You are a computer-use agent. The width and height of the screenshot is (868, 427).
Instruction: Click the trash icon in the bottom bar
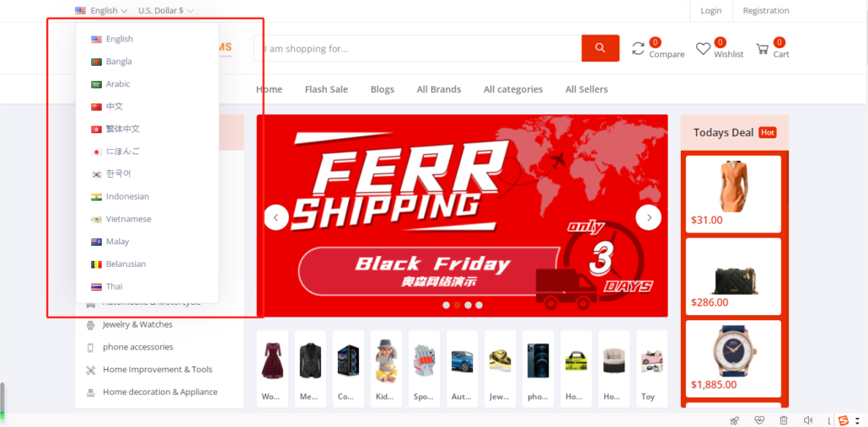(783, 420)
